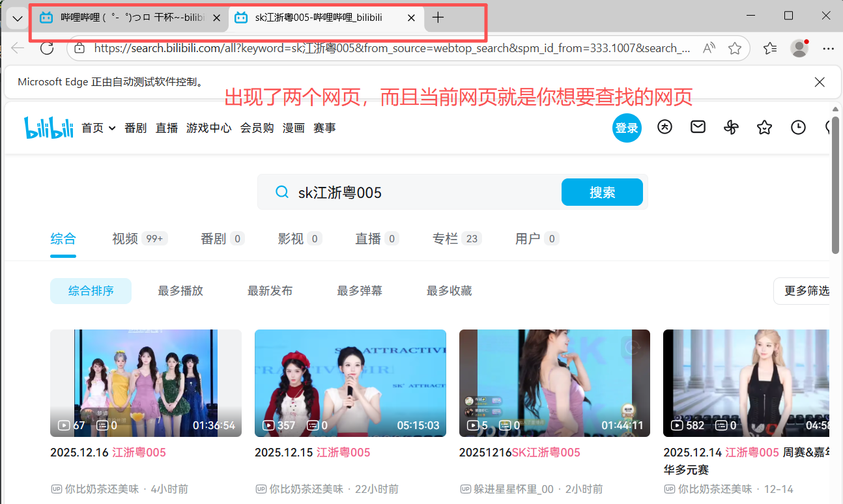Click the site lock info icon

pyautogui.click(x=79, y=48)
